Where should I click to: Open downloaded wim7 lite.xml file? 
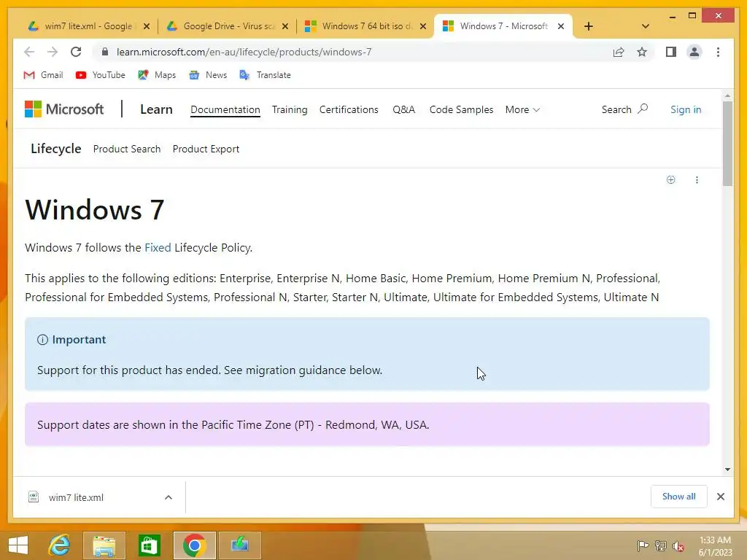(x=76, y=497)
